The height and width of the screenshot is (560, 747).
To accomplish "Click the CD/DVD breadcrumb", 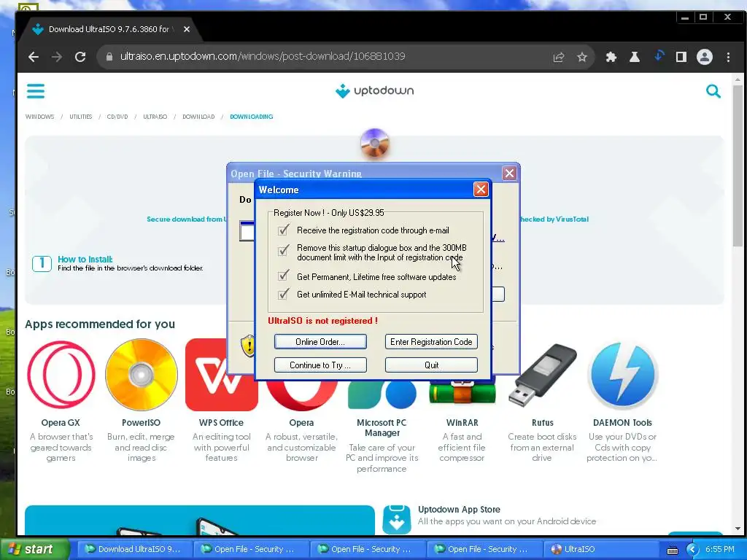I will 117,117.
